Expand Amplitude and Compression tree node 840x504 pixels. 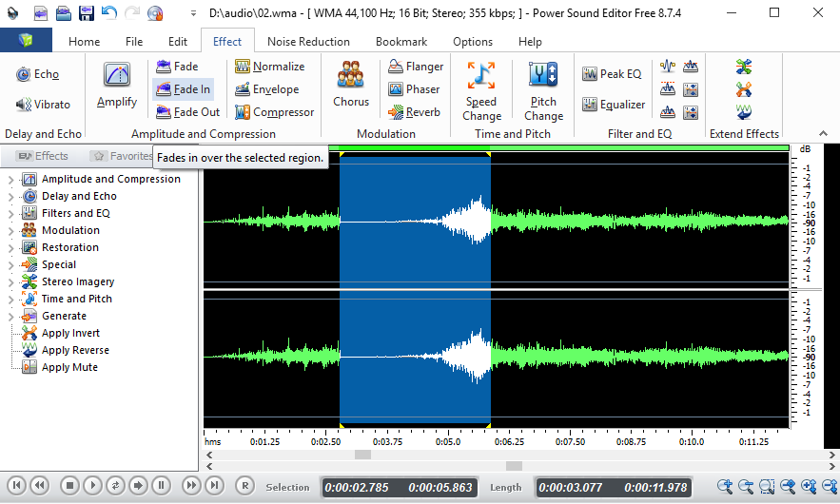10,180
